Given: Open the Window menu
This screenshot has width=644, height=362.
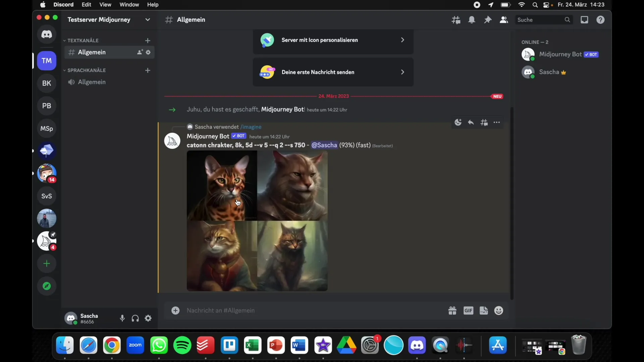Looking at the screenshot, I should click(129, 5).
